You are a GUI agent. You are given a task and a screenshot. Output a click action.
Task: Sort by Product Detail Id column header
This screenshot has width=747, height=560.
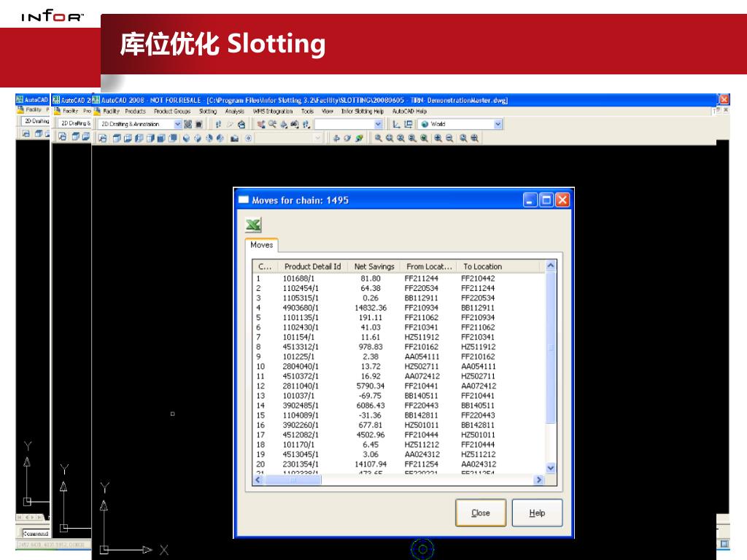pos(312,267)
